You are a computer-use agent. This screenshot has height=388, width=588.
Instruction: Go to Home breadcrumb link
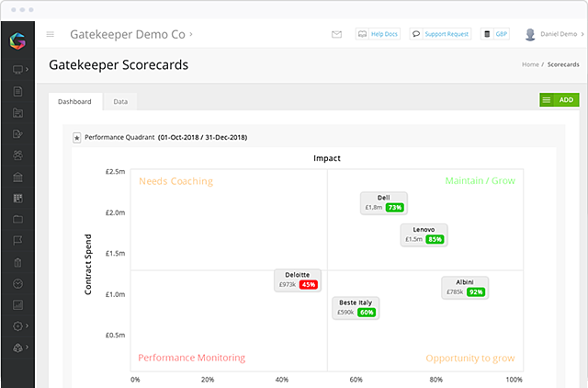[x=530, y=65]
